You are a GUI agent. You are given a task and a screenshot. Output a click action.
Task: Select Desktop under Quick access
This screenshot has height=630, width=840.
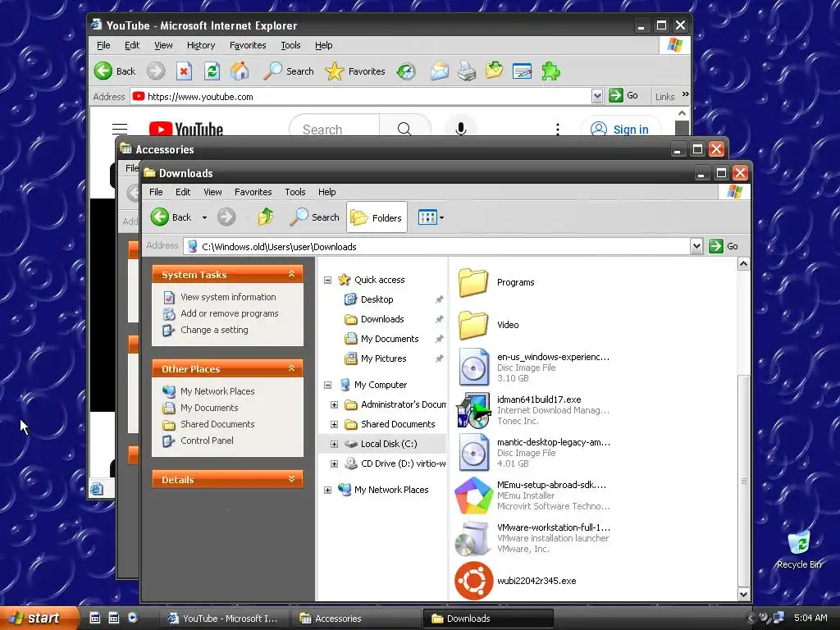(377, 299)
